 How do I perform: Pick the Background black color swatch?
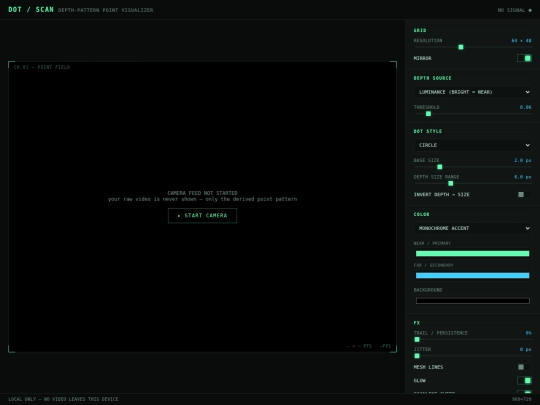click(x=472, y=301)
